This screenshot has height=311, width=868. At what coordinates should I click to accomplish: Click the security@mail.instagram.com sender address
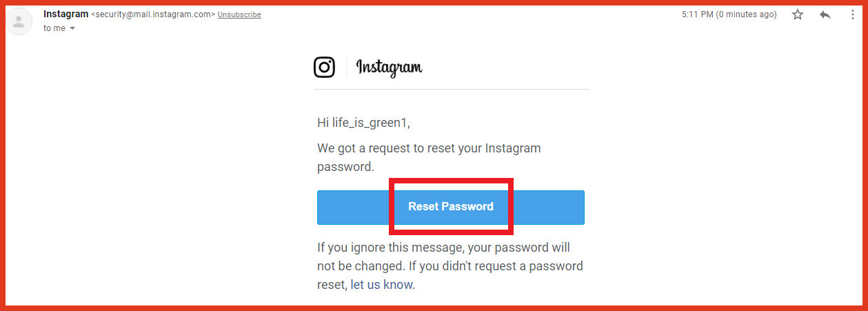(153, 14)
